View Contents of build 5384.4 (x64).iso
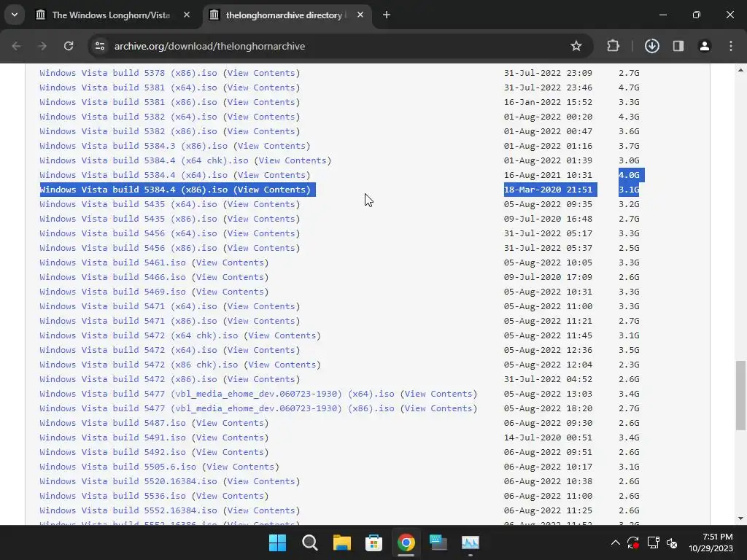The image size is (747, 560). pos(271,175)
